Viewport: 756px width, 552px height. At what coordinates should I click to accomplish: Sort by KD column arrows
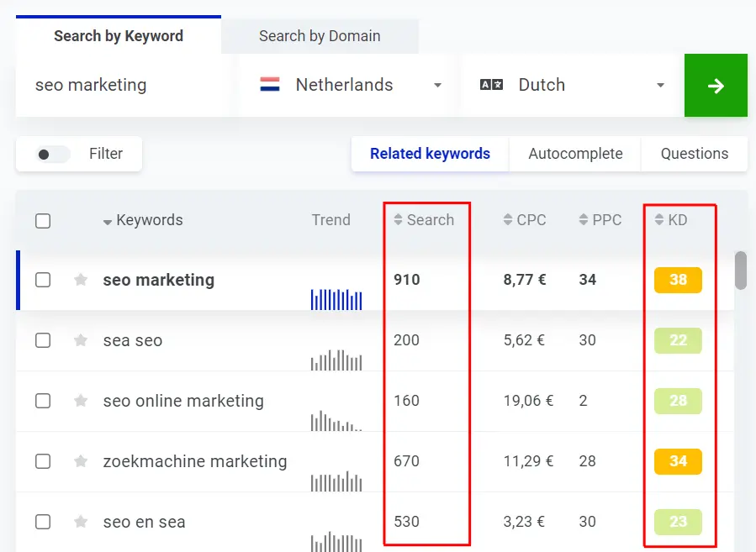[659, 220]
